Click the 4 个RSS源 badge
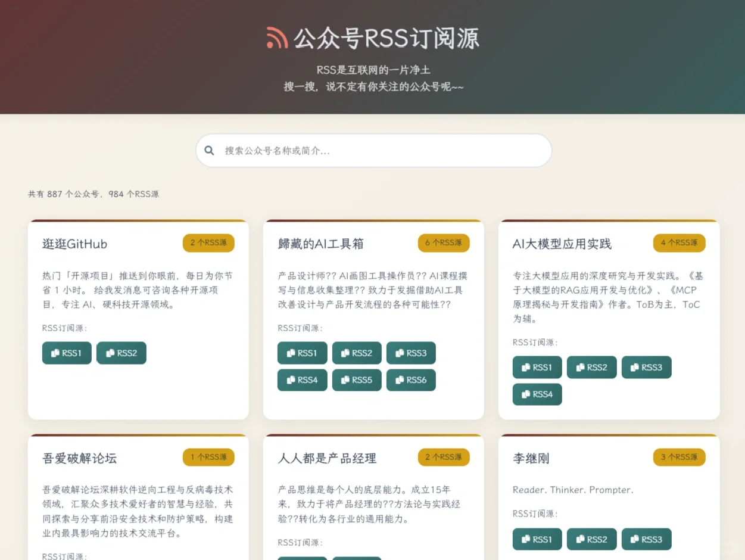This screenshot has width=745, height=560. pyautogui.click(x=679, y=242)
